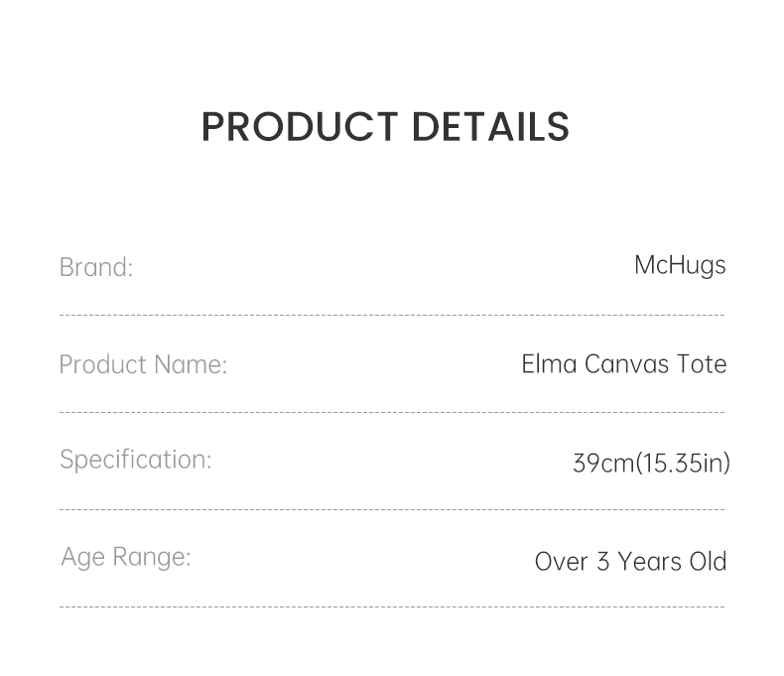This screenshot has width=784, height=676.
Task: Select the word PRODUCT in the title
Action: tap(299, 127)
